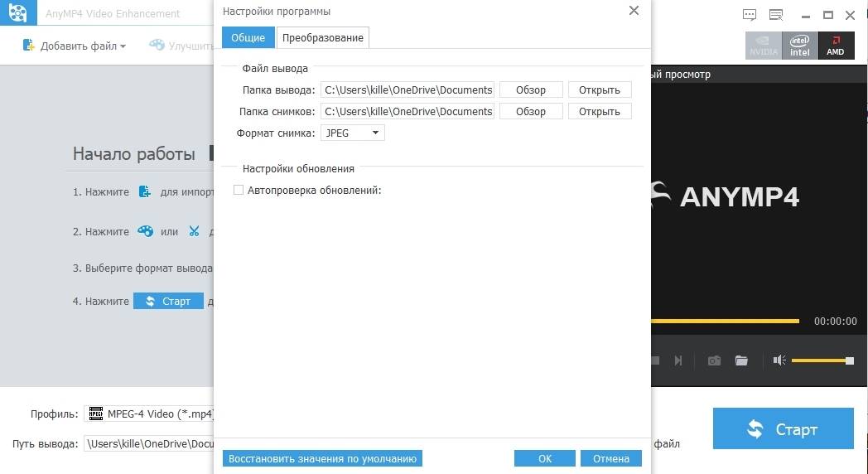
Task: Click the Начало работы heading
Action: tap(134, 153)
